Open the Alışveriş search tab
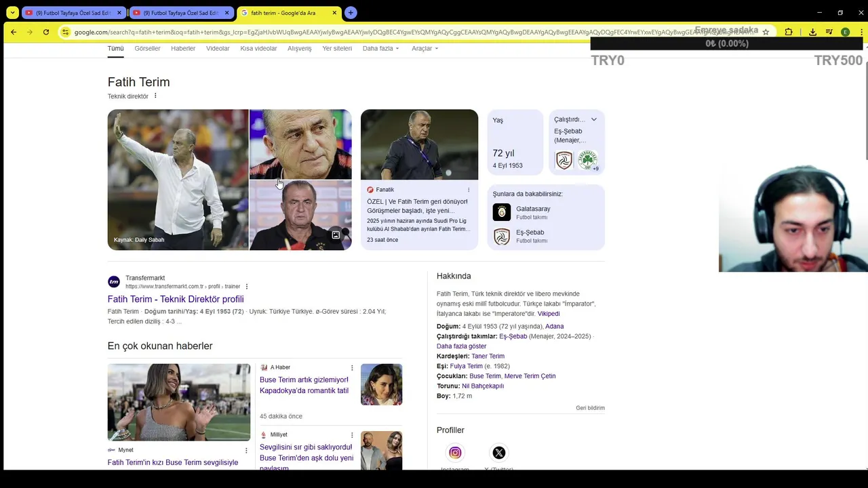 click(x=299, y=49)
